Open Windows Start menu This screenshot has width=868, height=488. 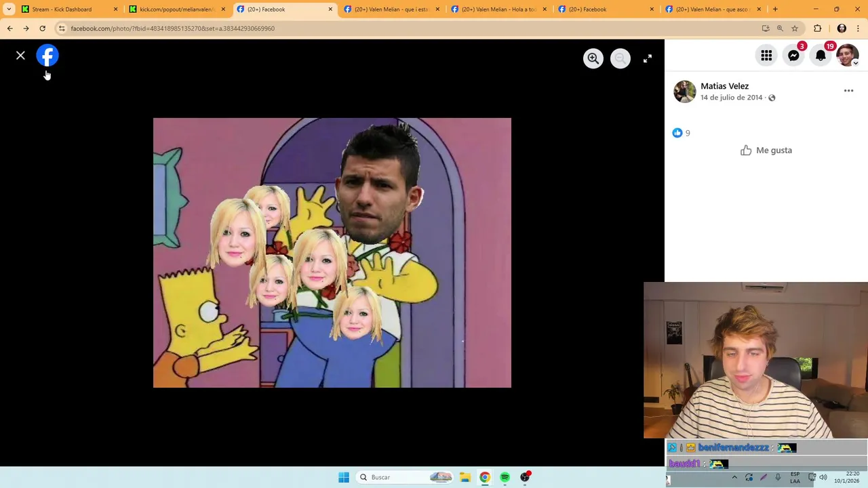344,477
